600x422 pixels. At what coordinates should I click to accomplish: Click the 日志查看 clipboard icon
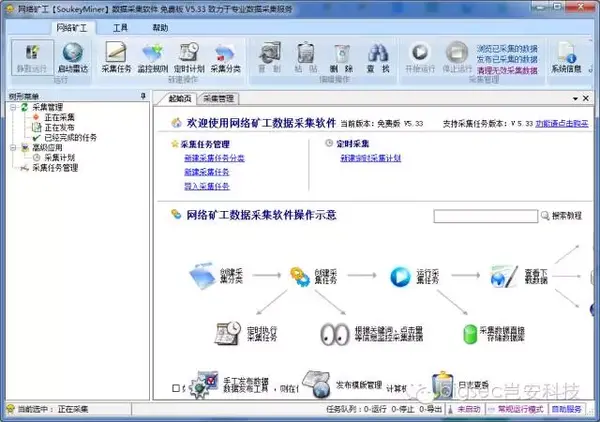(443, 385)
